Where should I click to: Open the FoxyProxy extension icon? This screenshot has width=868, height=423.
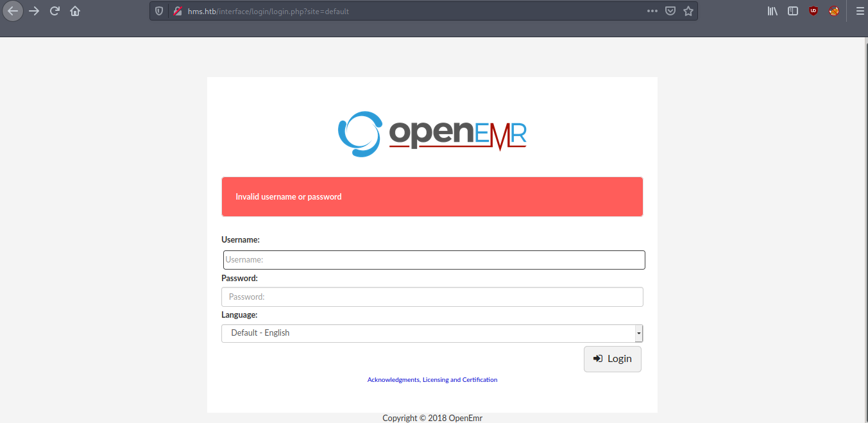coord(834,11)
